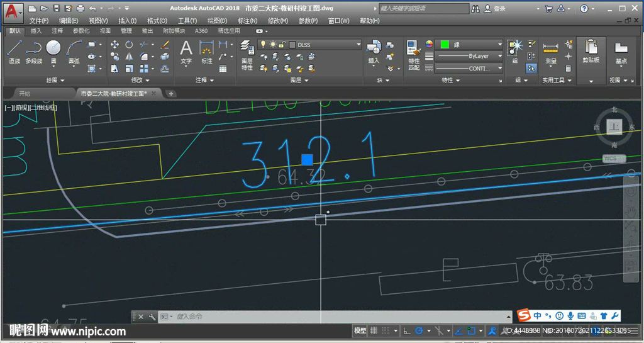The image size is (644, 343).
Task: Add a new drawing tab with plus button
Action: 171,94
